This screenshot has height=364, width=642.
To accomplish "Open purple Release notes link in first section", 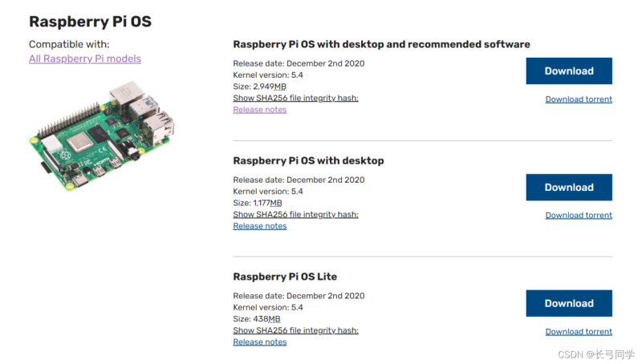I will point(259,110).
